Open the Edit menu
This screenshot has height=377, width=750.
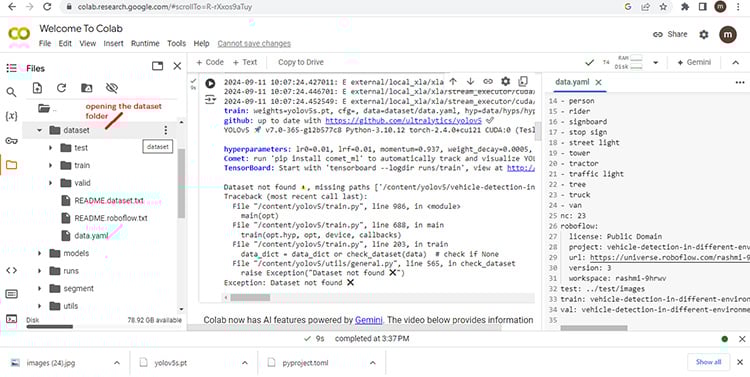pyautogui.click(x=65, y=44)
